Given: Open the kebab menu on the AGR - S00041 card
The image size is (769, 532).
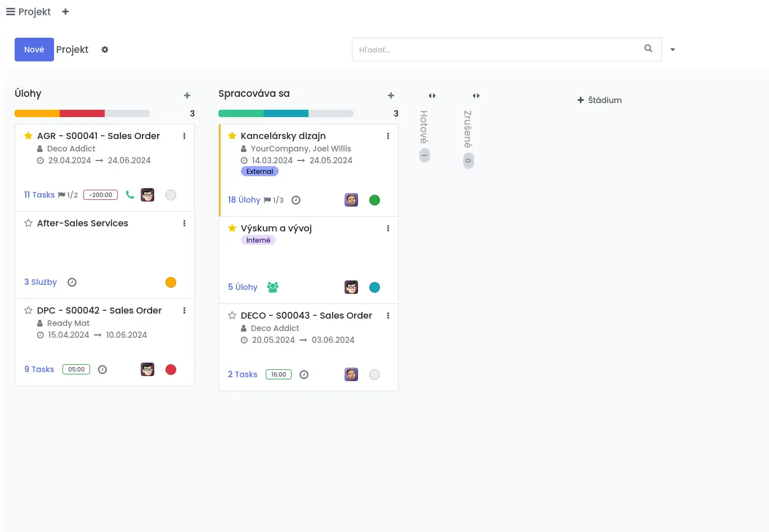Looking at the screenshot, I should tap(184, 136).
